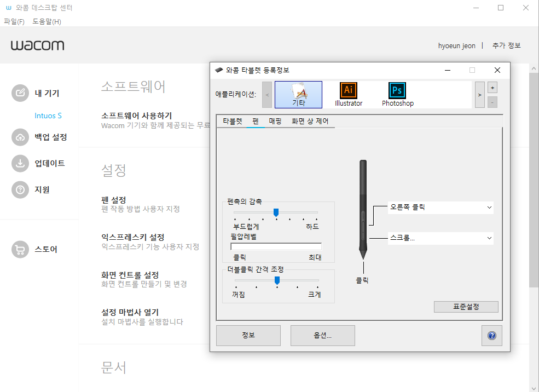Screen dimensions: 539x392
Task: Open the 내 기기 device icon
Action: click(x=20, y=93)
